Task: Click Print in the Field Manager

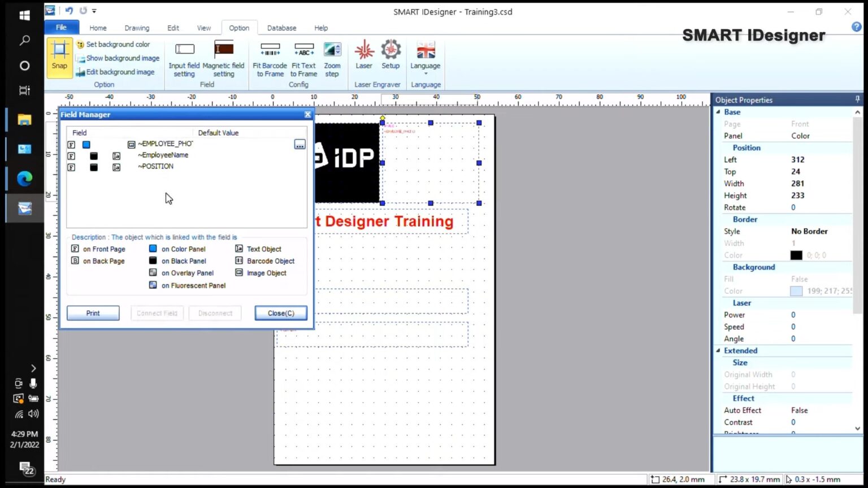Action: point(92,312)
